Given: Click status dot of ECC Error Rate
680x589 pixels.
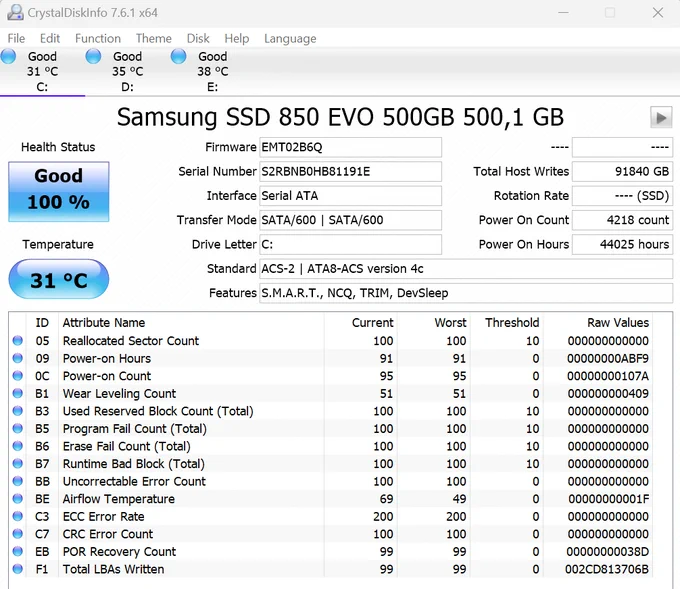Looking at the screenshot, I should (18, 517).
